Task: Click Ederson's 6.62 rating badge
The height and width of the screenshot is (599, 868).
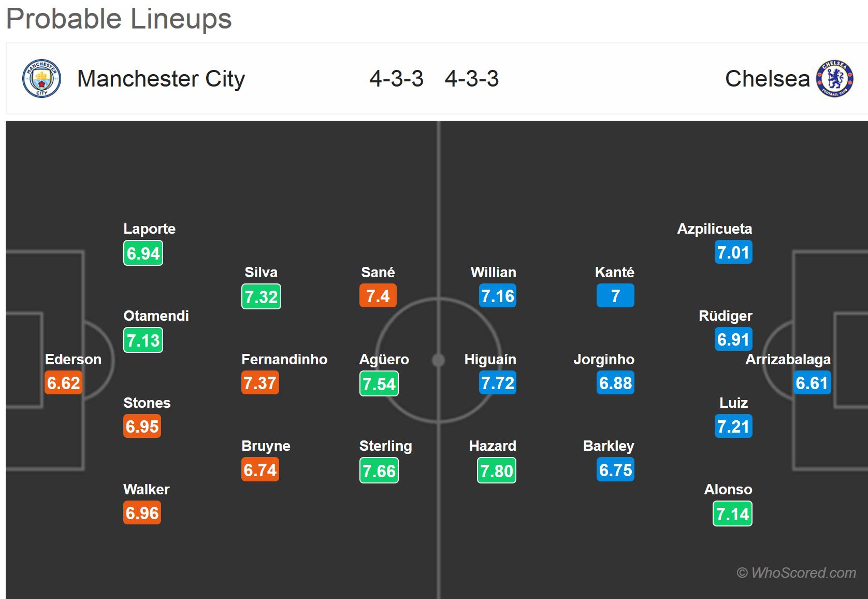Action: (x=63, y=383)
